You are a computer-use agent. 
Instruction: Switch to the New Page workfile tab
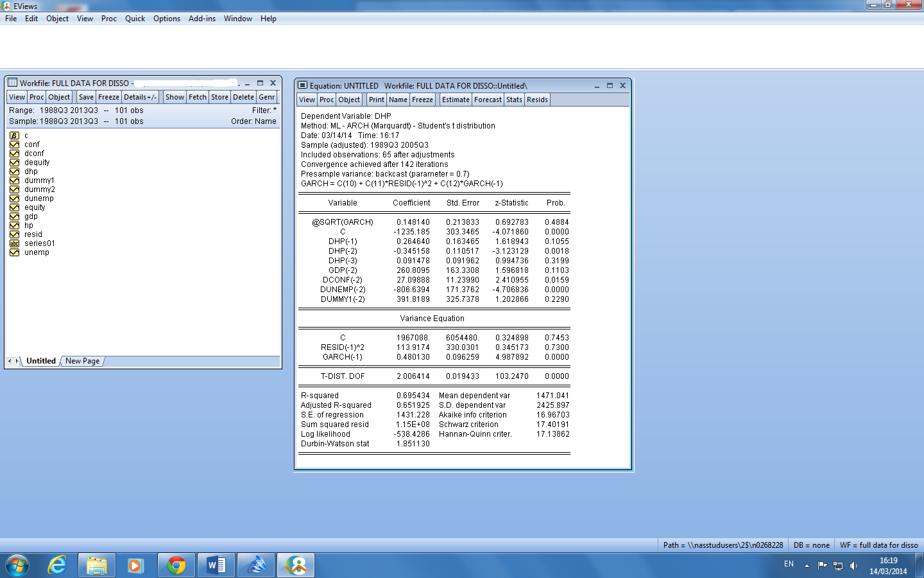tap(83, 361)
